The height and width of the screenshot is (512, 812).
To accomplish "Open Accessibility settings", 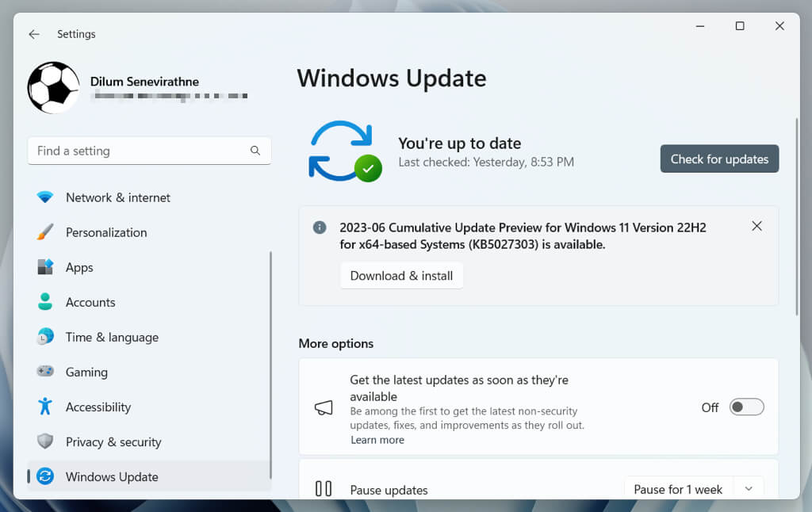I will [x=149, y=407].
